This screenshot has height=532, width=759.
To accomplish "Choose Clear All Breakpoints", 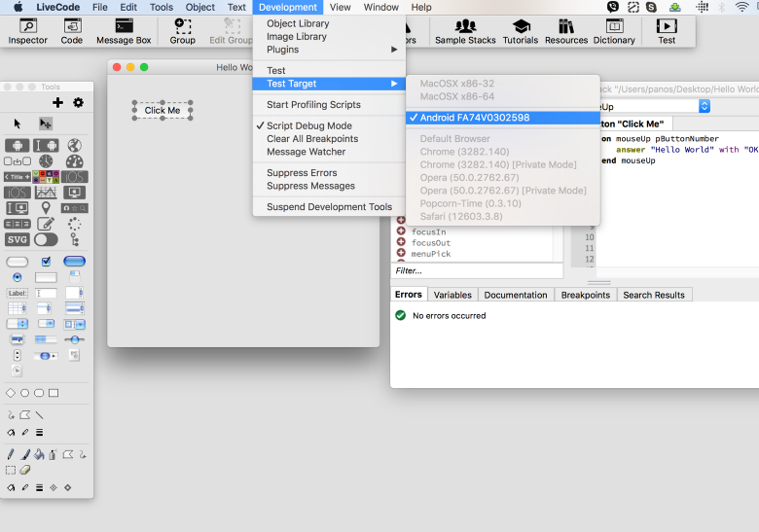I will point(329,139).
